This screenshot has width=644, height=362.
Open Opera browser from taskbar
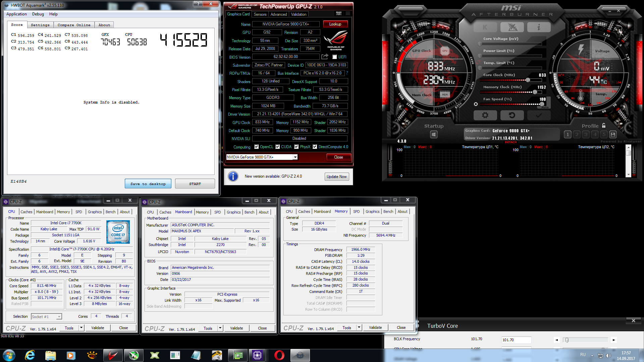point(279,355)
